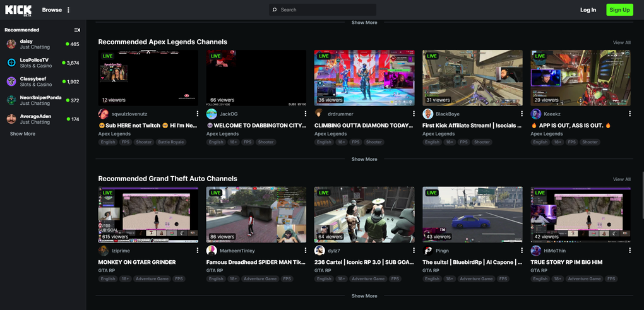Click the search magnifier icon
Image resolution: width=644 pixels, height=310 pixels.
pos(275,10)
